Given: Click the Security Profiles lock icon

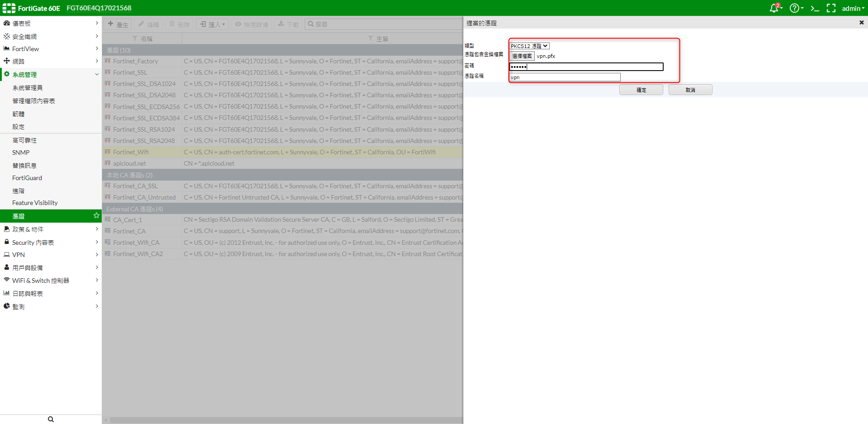Looking at the screenshot, I should pos(6,242).
